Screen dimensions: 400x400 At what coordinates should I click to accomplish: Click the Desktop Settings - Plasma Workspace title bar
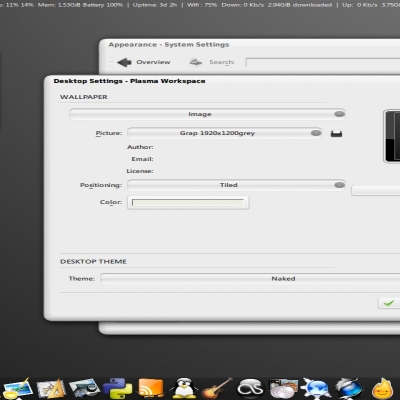click(222, 81)
